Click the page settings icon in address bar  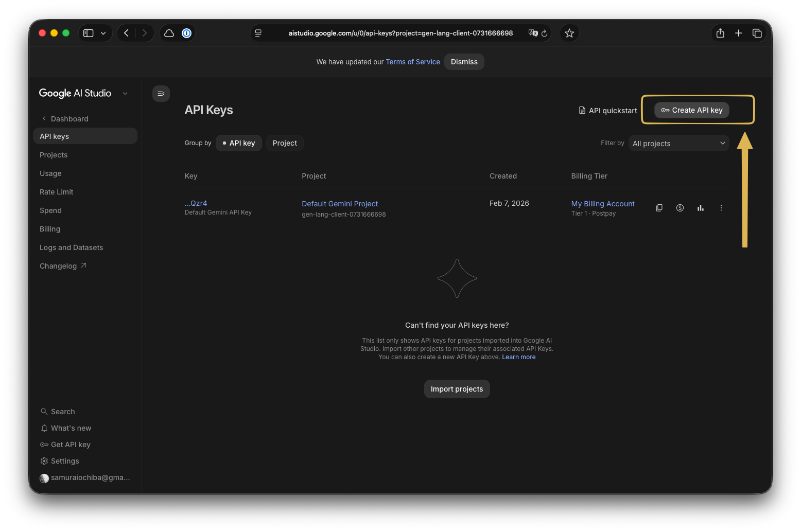(x=258, y=33)
